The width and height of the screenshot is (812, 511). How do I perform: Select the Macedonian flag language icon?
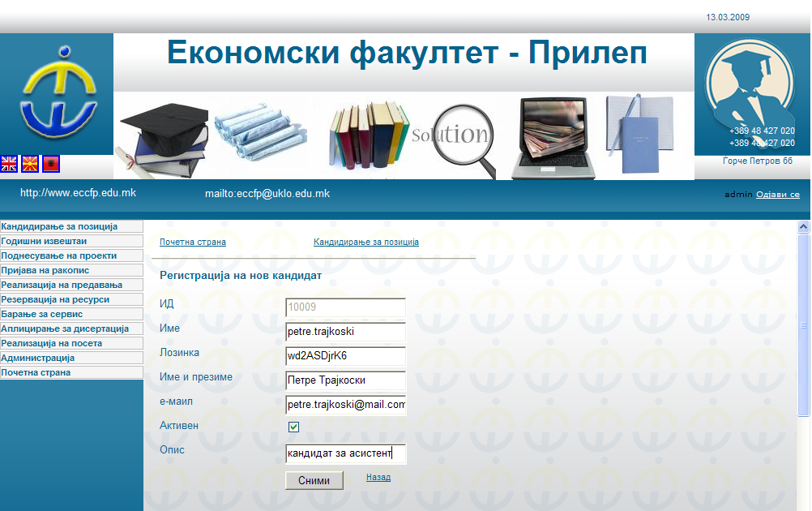[30, 164]
